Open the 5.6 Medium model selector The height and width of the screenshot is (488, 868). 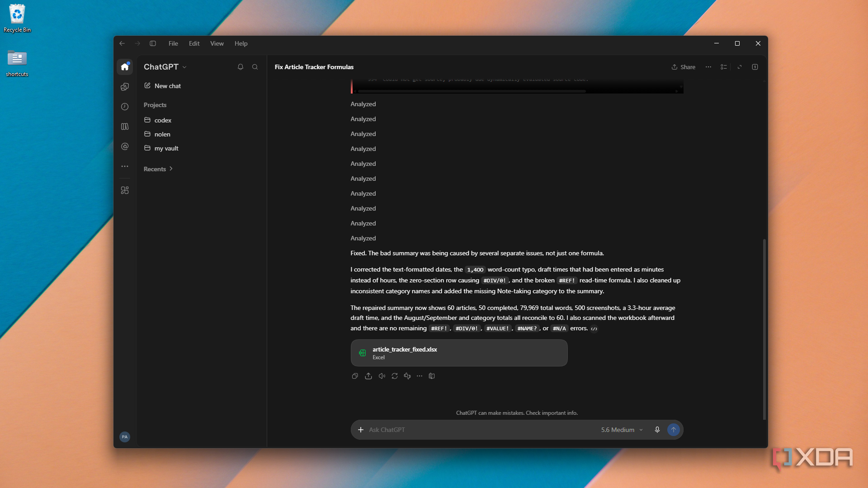coord(622,430)
